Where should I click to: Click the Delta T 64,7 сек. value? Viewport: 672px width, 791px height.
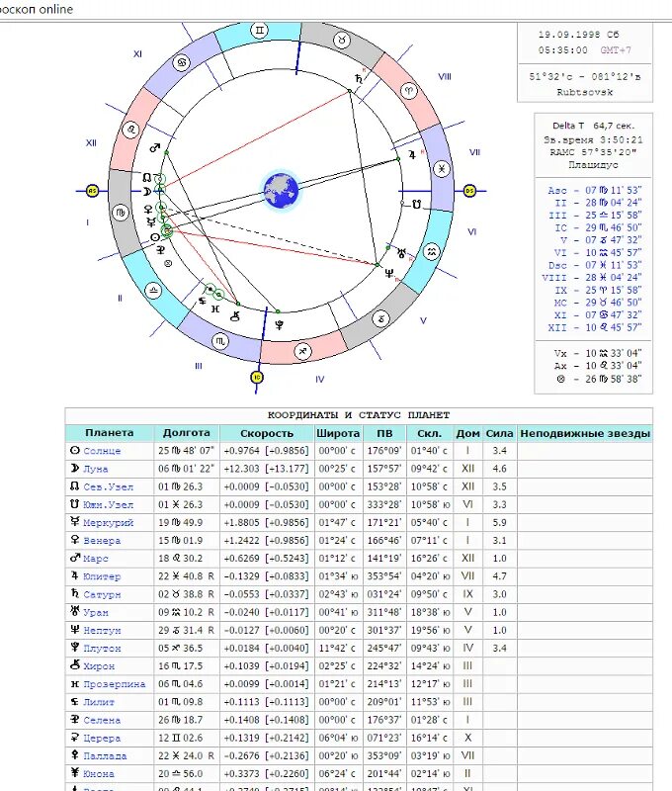tap(593, 126)
